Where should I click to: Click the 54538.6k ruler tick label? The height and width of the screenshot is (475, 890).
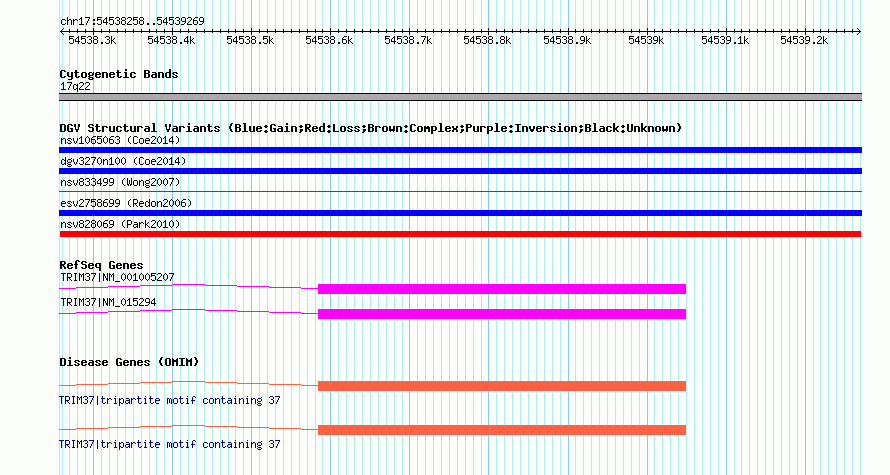pos(329,40)
